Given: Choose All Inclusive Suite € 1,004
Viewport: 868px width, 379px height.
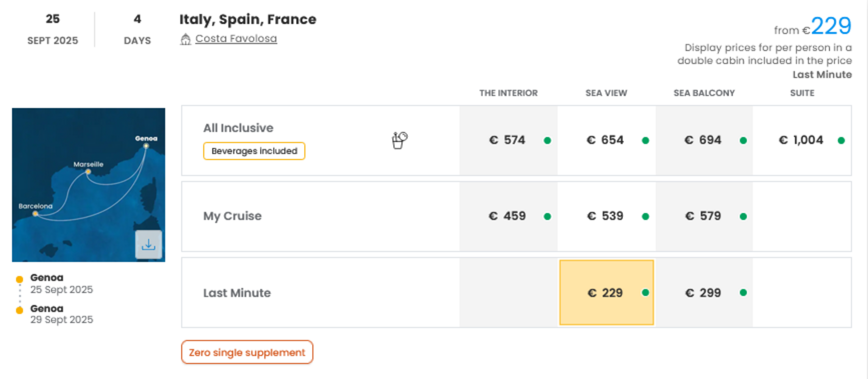Looking at the screenshot, I should click(802, 140).
